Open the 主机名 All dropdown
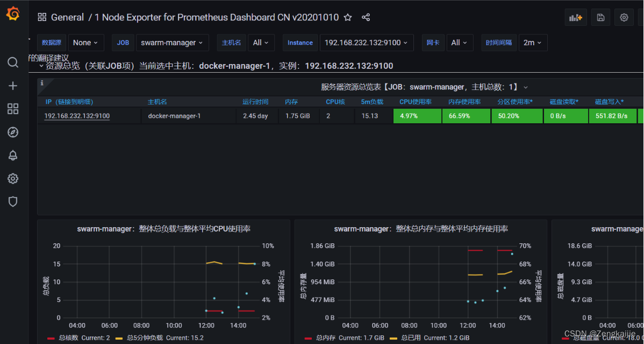Screen dimensions: 644x344 (261, 43)
